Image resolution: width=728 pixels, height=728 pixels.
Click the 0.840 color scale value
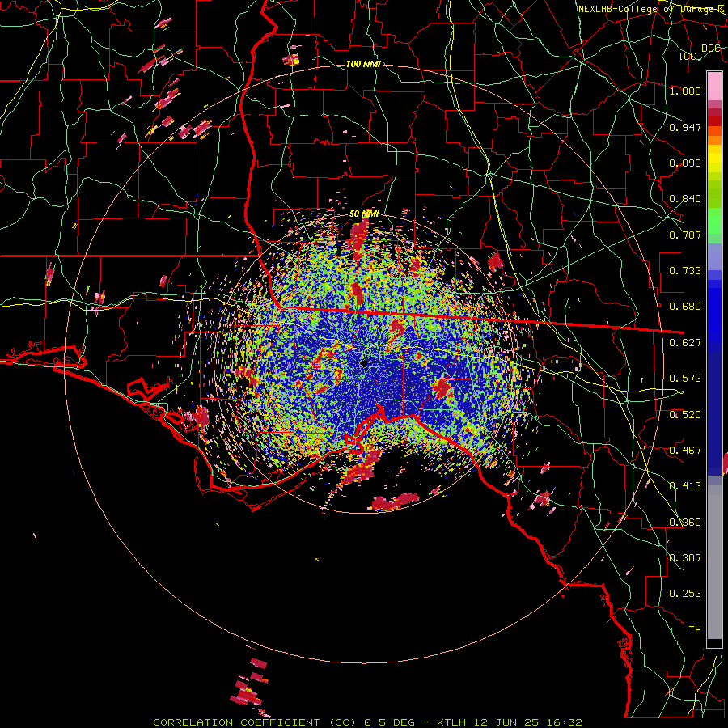pyautogui.click(x=685, y=199)
